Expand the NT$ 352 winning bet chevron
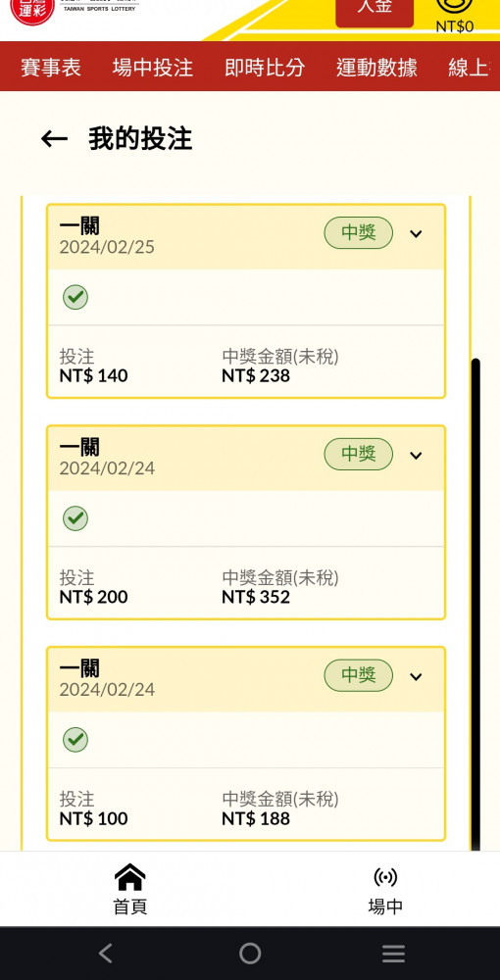The image size is (500, 980). pos(416,455)
